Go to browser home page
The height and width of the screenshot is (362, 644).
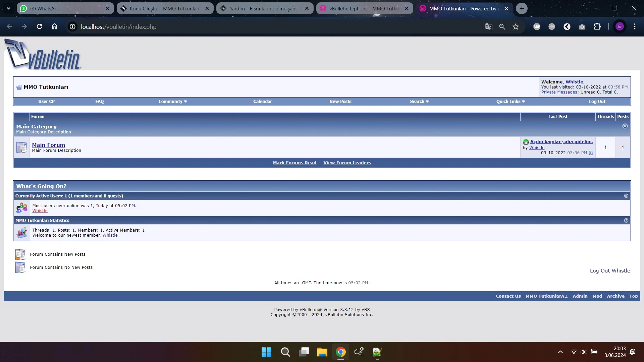click(x=54, y=26)
